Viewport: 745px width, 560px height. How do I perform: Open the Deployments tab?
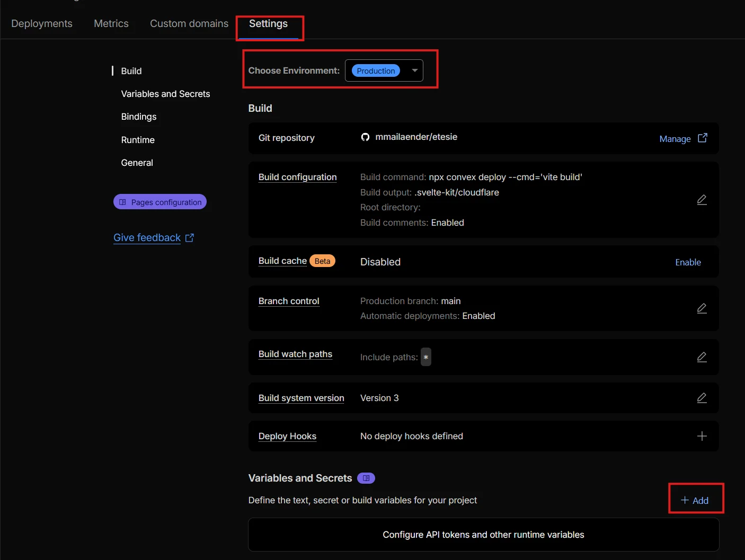click(x=42, y=23)
